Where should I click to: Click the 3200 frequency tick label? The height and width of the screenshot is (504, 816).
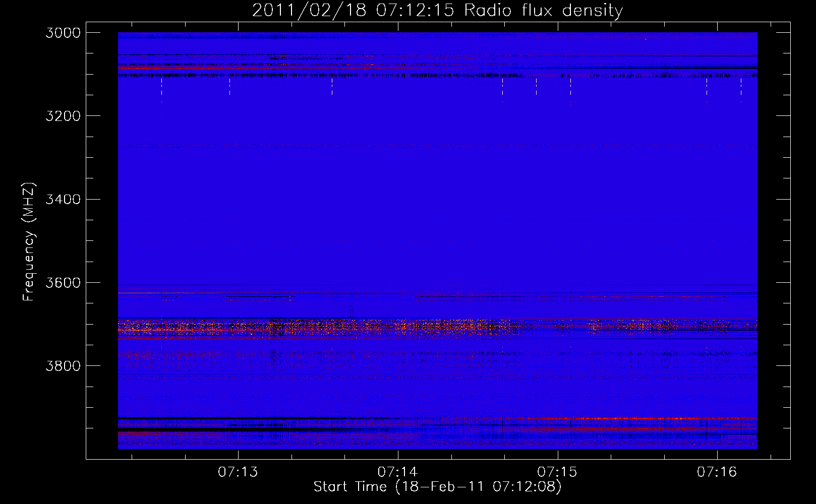[63, 116]
